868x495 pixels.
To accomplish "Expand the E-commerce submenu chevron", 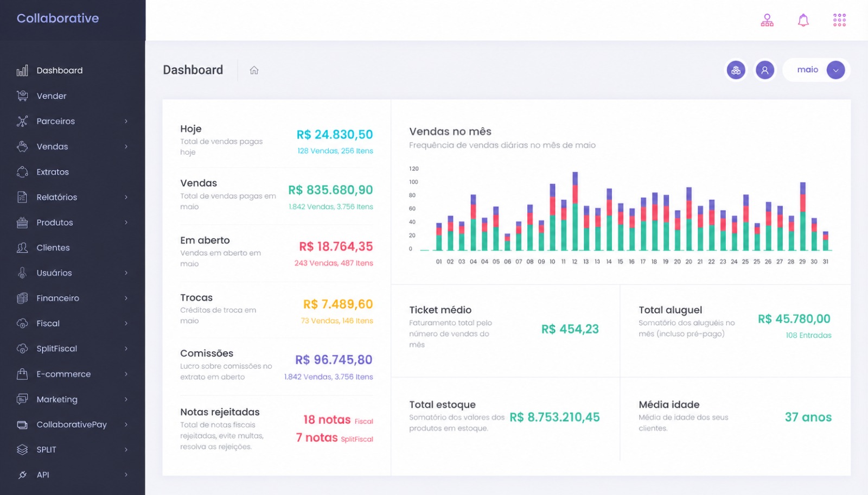I will [x=126, y=374].
